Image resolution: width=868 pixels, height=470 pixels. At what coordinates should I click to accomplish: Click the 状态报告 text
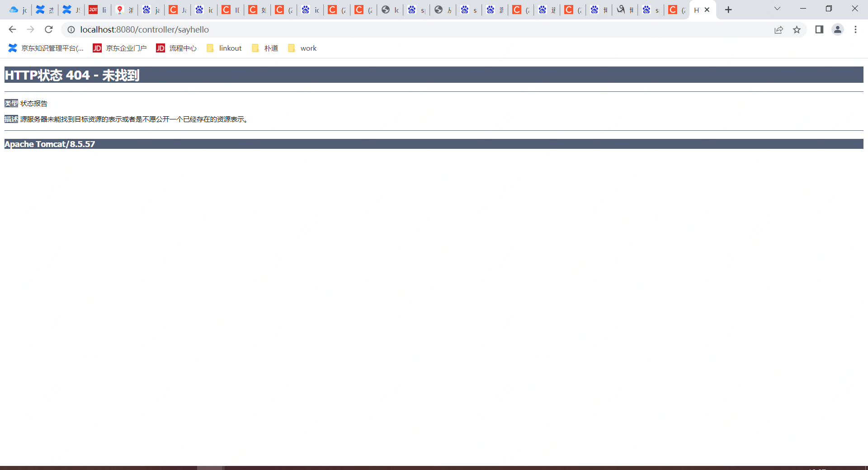click(34, 104)
